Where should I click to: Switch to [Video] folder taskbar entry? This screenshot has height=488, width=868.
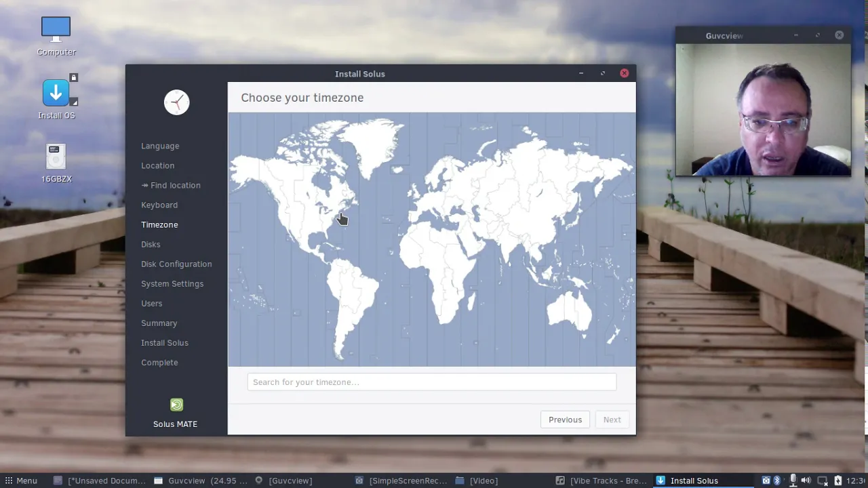[477, 481]
